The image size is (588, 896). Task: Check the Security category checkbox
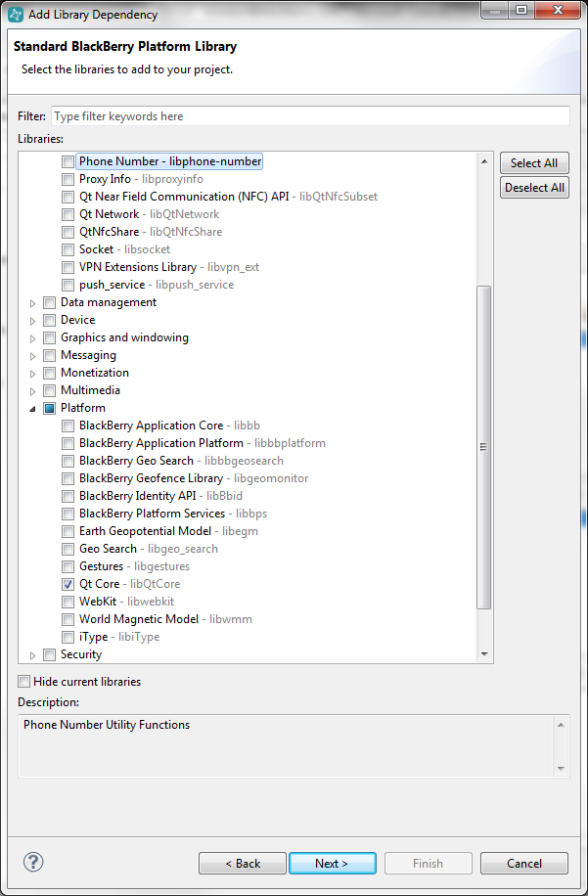[x=50, y=654]
